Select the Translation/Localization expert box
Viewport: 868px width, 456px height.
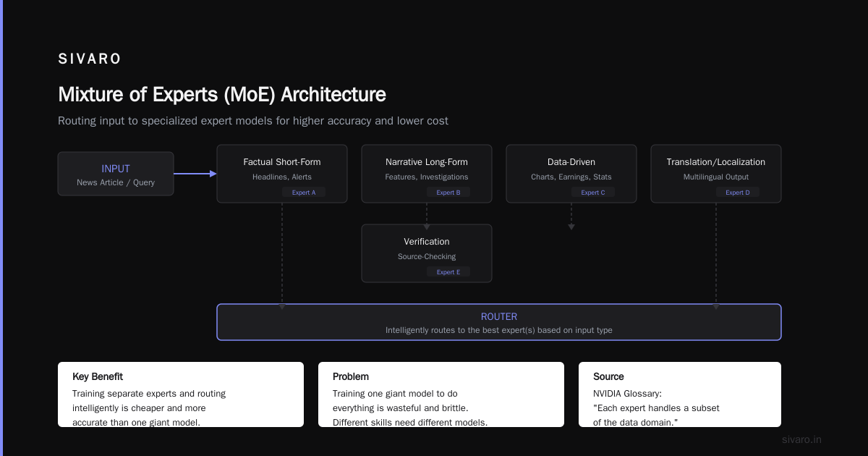(716, 174)
